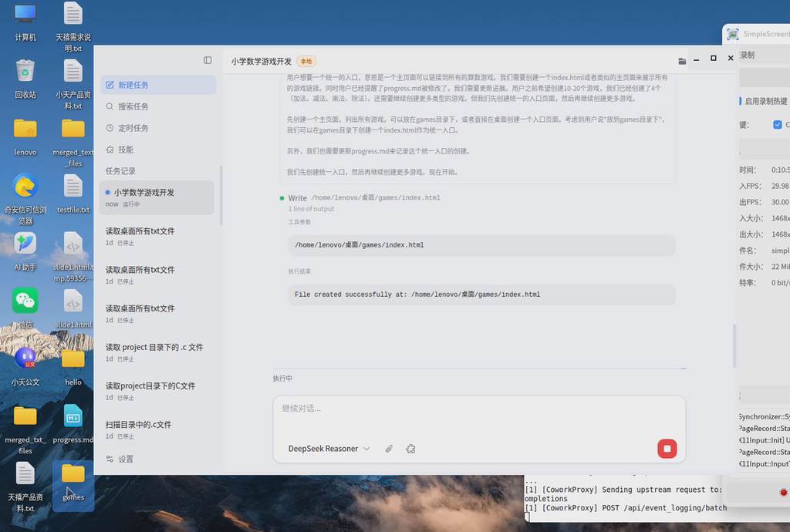The image size is (790, 532).
Task: Open the folder icon in title bar
Action: [x=682, y=60]
